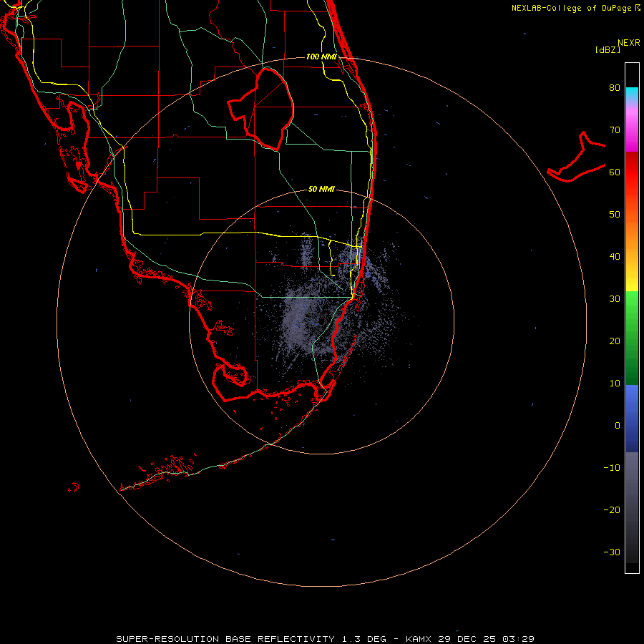
Task: Click the 50 NMI range ring label
Action: pyautogui.click(x=321, y=189)
